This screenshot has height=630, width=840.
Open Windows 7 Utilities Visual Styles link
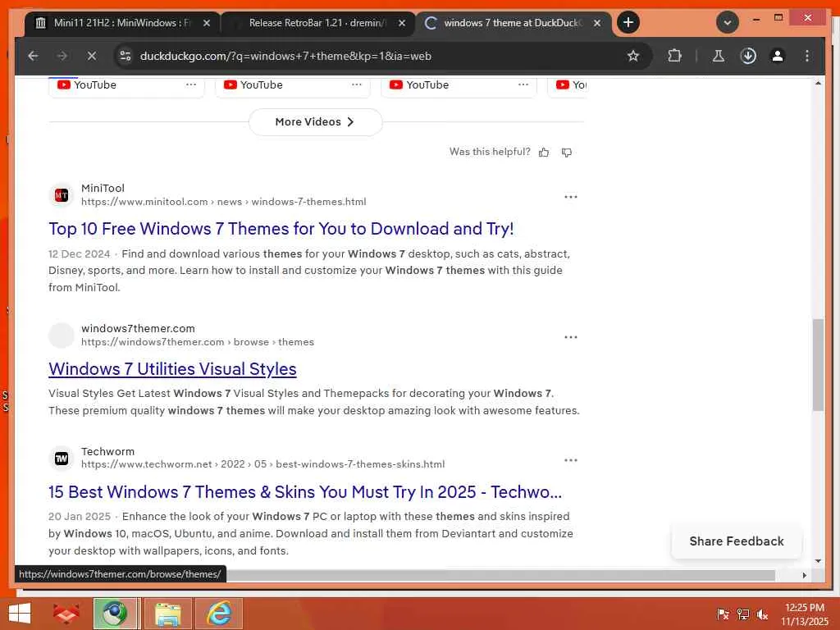(172, 369)
